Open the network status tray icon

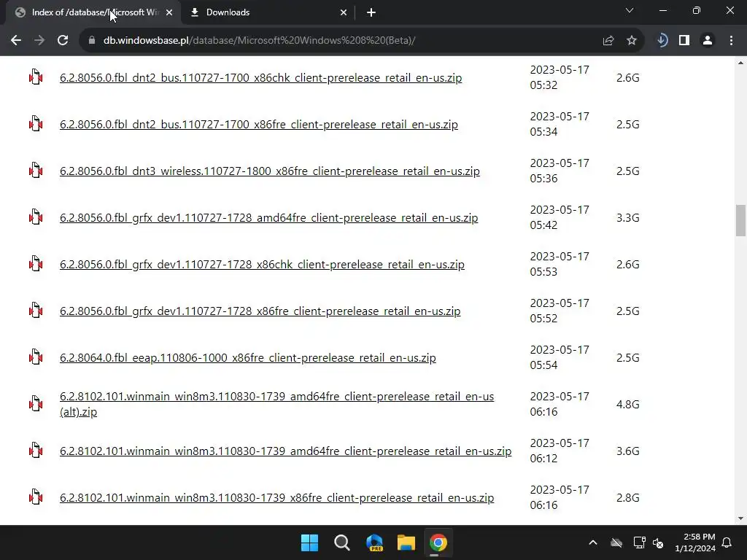point(639,542)
